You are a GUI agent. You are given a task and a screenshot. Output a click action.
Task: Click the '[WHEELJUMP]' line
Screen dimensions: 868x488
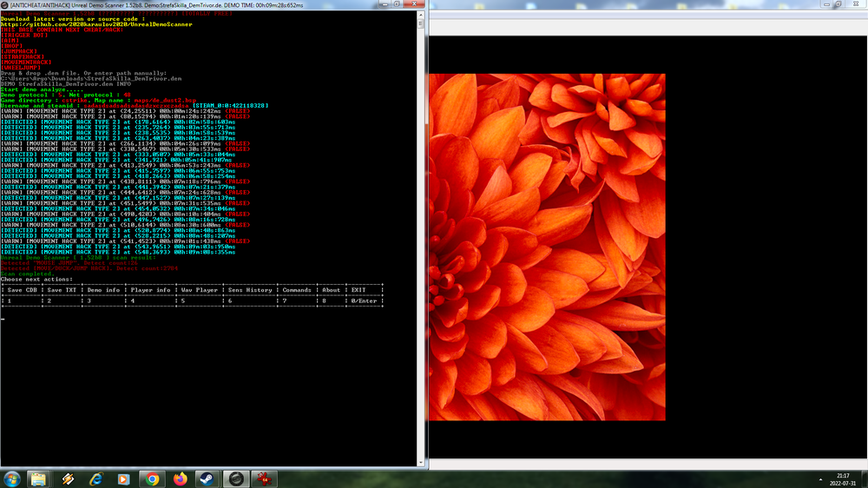click(x=21, y=68)
